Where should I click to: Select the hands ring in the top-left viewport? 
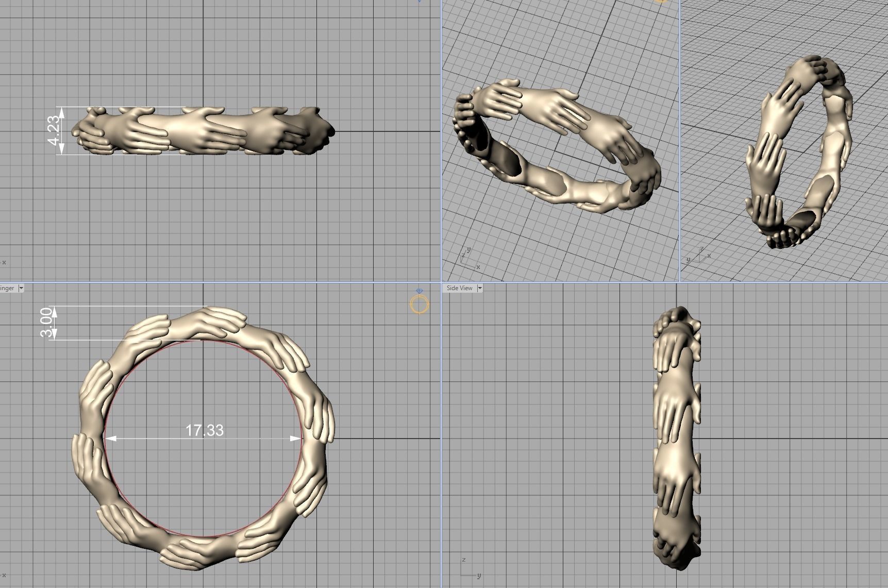[x=203, y=131]
